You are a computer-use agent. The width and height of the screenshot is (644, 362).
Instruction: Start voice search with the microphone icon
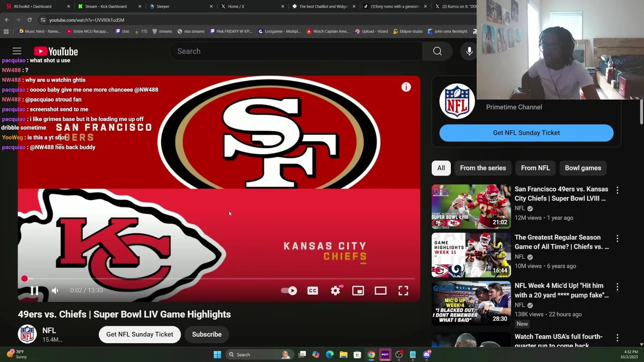coord(469,51)
